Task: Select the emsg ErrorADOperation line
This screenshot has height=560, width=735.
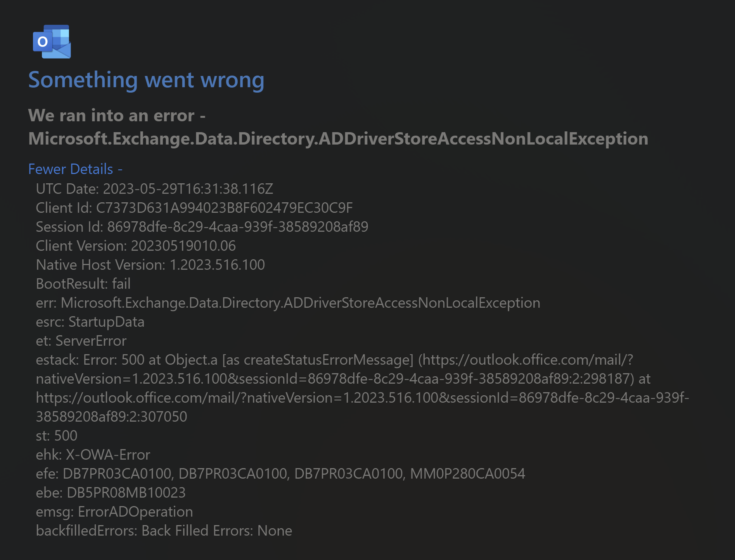Action: pos(114,512)
